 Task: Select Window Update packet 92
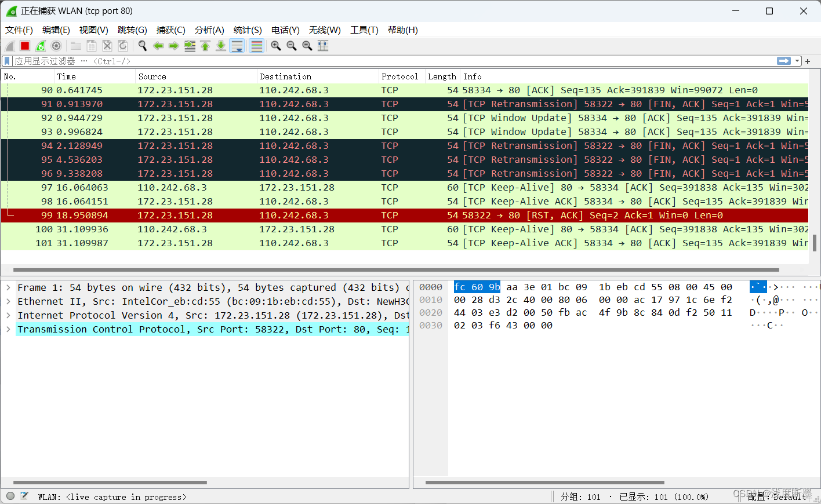tap(405, 118)
